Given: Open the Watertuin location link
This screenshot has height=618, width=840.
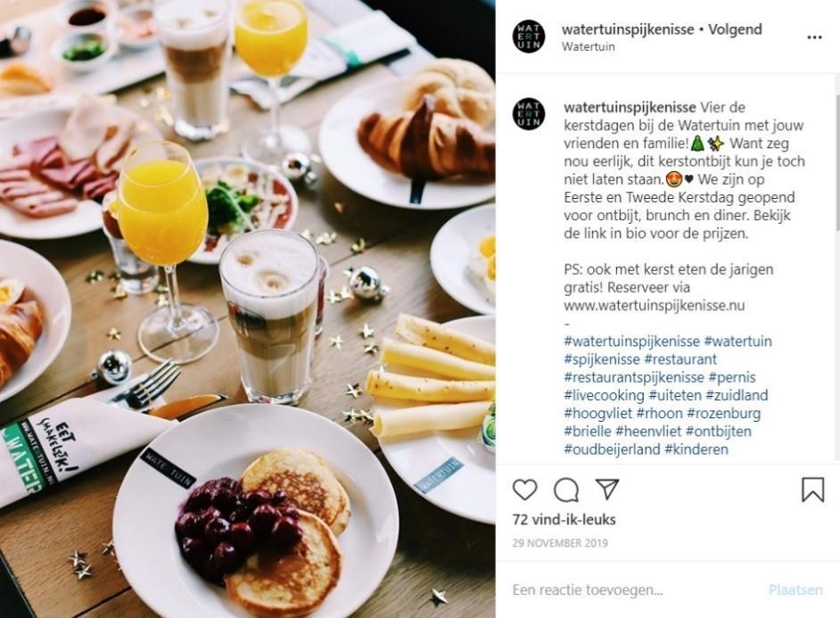Looking at the screenshot, I should click(589, 46).
